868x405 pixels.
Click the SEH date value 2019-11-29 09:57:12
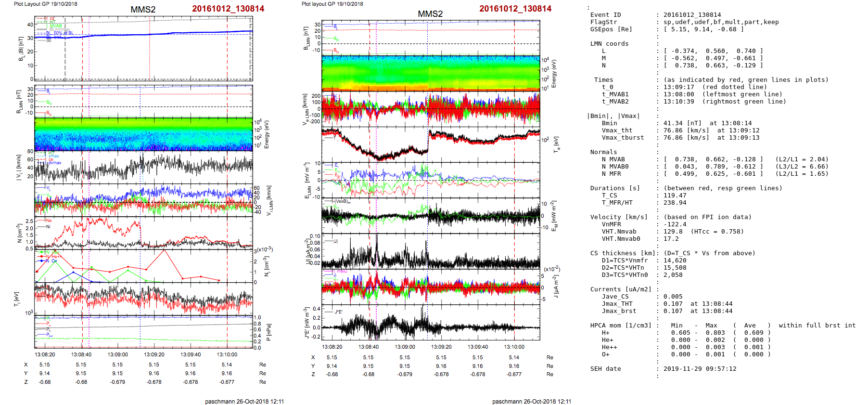[x=700, y=369]
